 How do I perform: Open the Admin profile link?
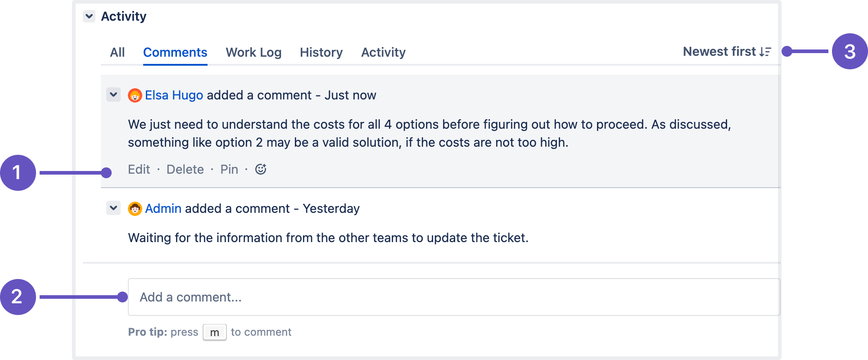163,209
